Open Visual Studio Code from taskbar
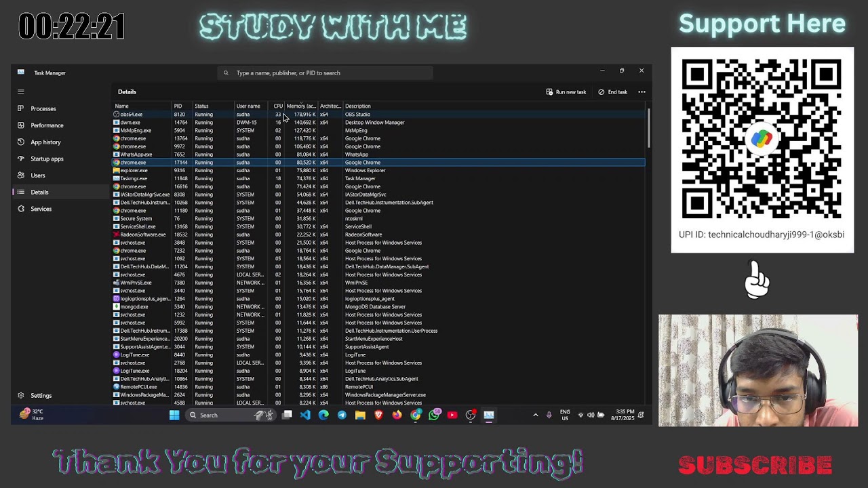The width and height of the screenshot is (868, 488). pyautogui.click(x=305, y=415)
